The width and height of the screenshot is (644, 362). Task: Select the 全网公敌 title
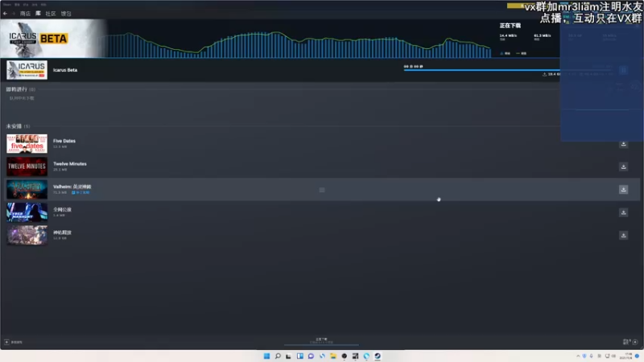pyautogui.click(x=62, y=210)
